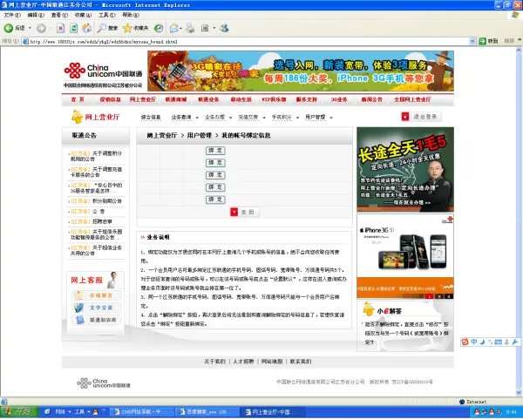Image resolution: width=523 pixels, height=420 pixels.
Task: Open the Back button's history dropdown arrow
Action: click(x=30, y=29)
